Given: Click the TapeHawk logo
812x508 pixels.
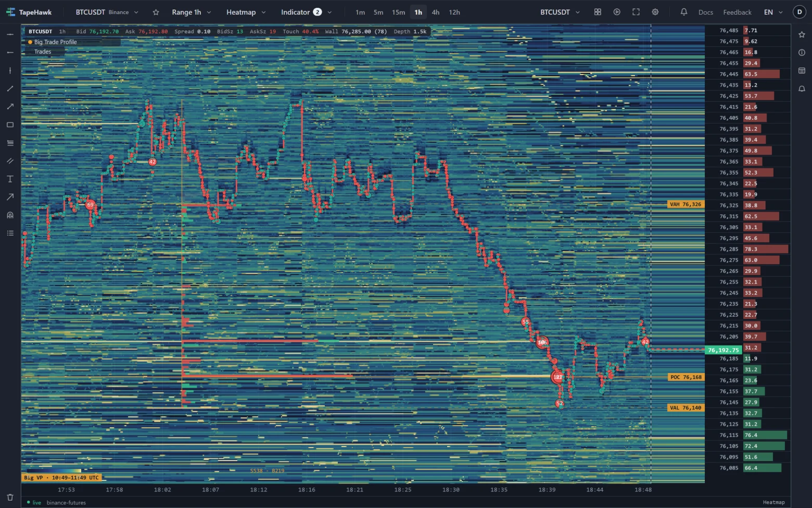Looking at the screenshot, I should click(x=29, y=12).
